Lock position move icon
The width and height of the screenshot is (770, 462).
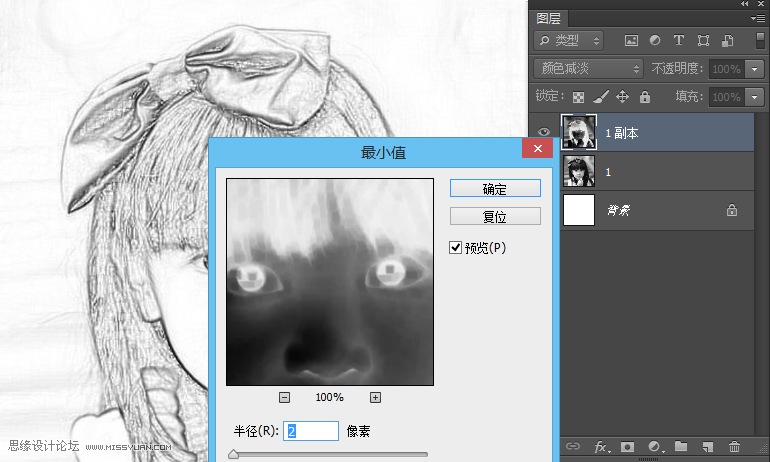tap(623, 97)
